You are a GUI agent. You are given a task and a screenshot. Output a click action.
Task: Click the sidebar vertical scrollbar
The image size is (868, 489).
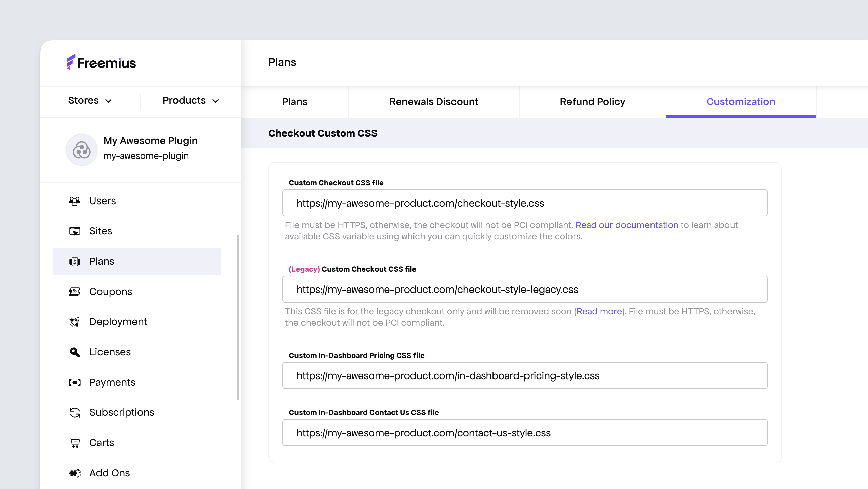point(238,317)
